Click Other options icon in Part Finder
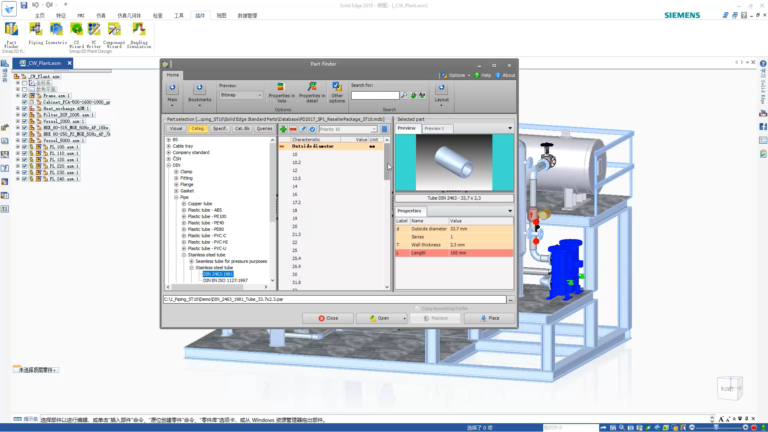Screen dimensions: 768x432 point(337,93)
